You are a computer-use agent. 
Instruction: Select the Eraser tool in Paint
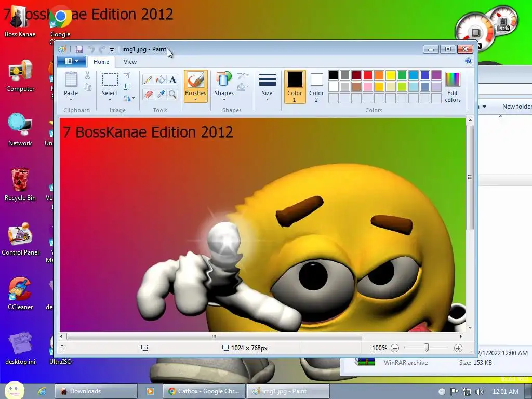(x=148, y=94)
